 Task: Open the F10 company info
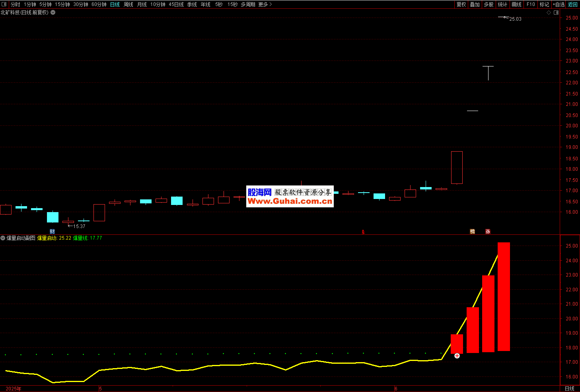[531, 4]
